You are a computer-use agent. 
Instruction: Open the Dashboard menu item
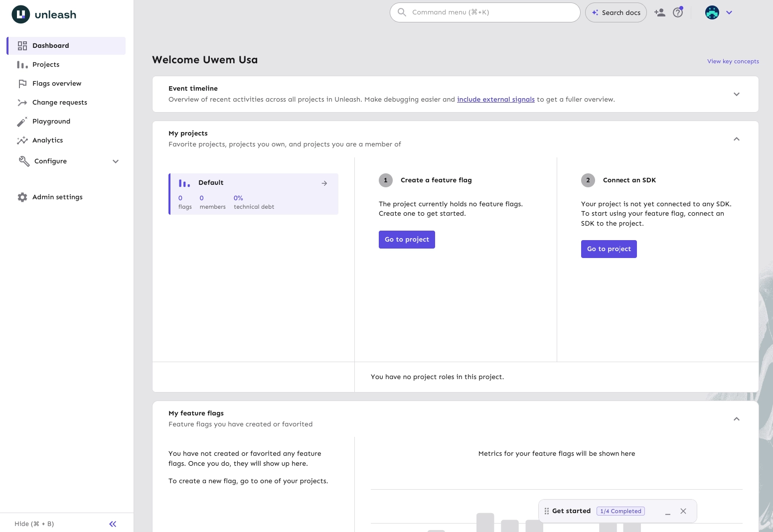66,46
